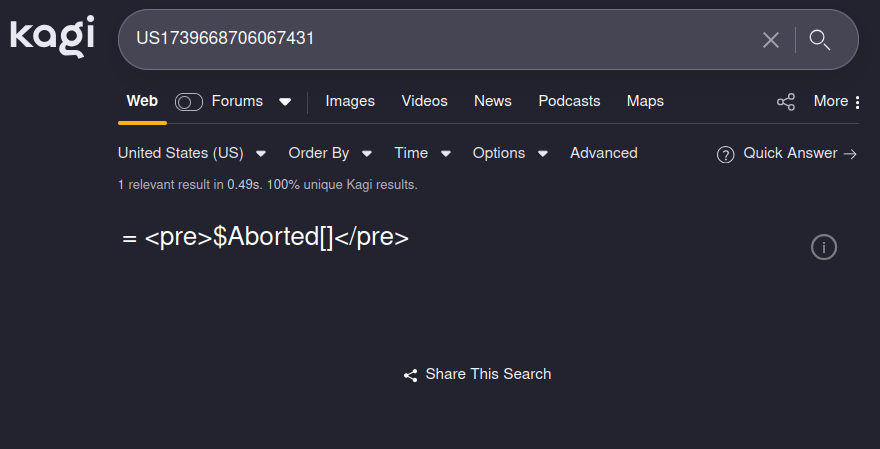The image size is (880, 449).
Task: Focus the search input field
Action: (x=440, y=40)
